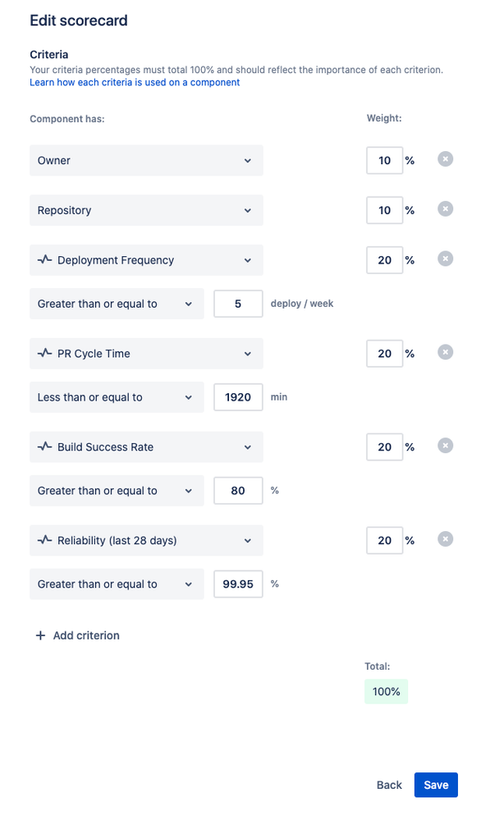Change the PR Cycle Time comparison operator
504x820 pixels.
(x=116, y=397)
